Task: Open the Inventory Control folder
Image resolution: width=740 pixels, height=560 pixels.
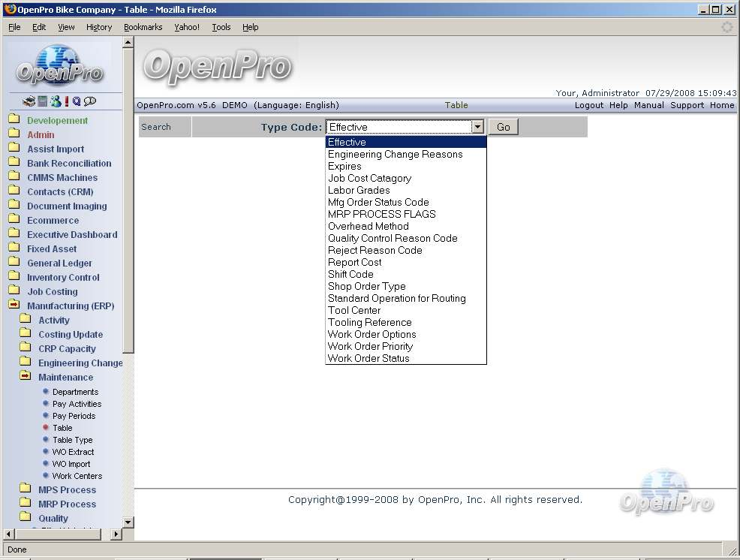Action: [x=63, y=277]
